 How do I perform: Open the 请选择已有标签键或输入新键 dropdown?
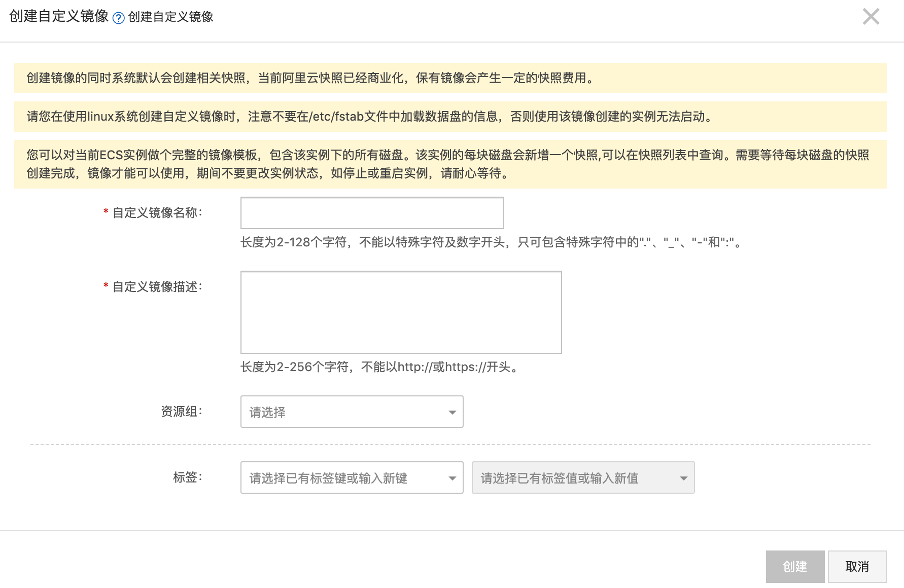[x=352, y=477]
